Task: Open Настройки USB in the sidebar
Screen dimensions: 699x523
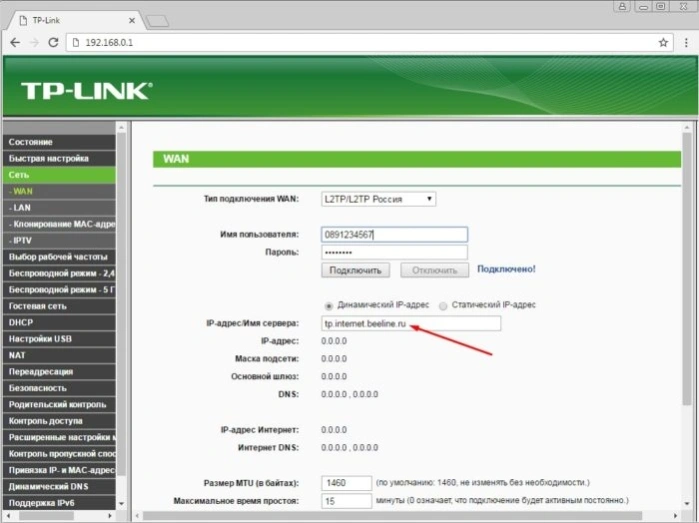Action: click(x=59, y=339)
